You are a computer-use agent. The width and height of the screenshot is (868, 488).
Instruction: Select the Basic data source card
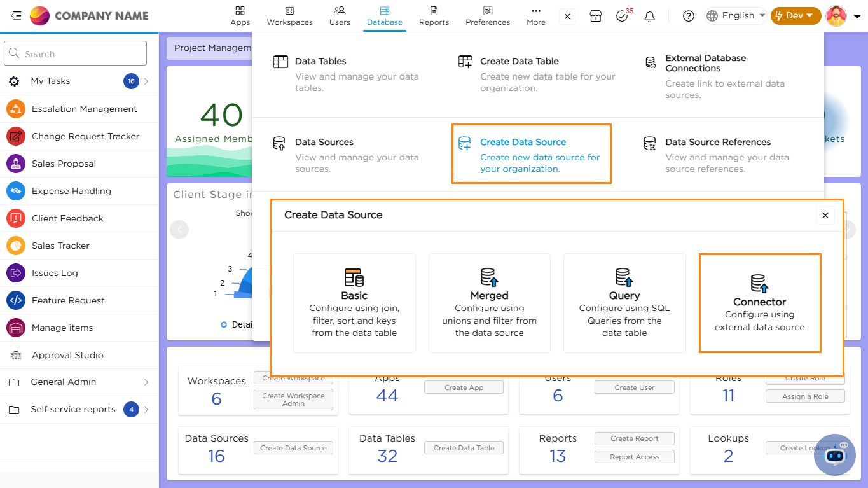point(354,303)
